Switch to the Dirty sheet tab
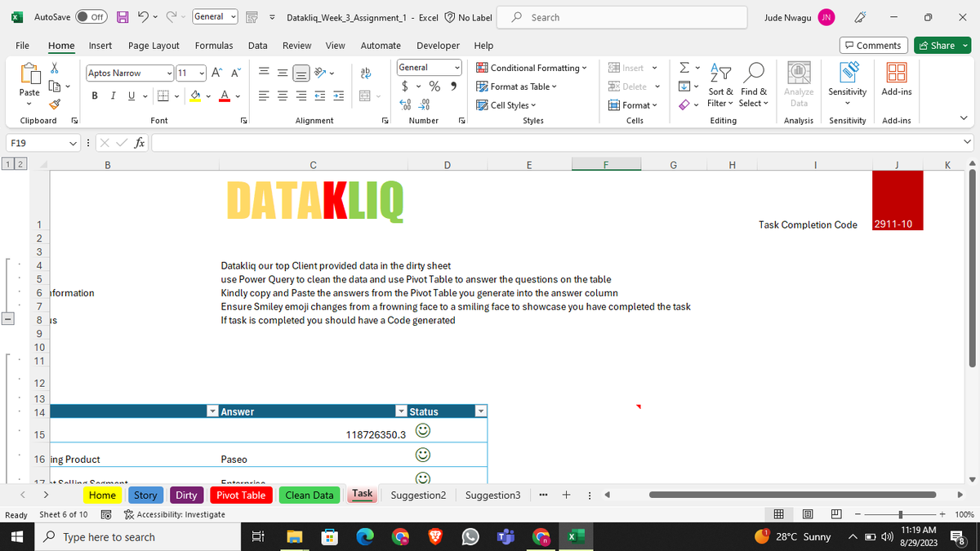Image resolution: width=980 pixels, height=551 pixels. 186,495
